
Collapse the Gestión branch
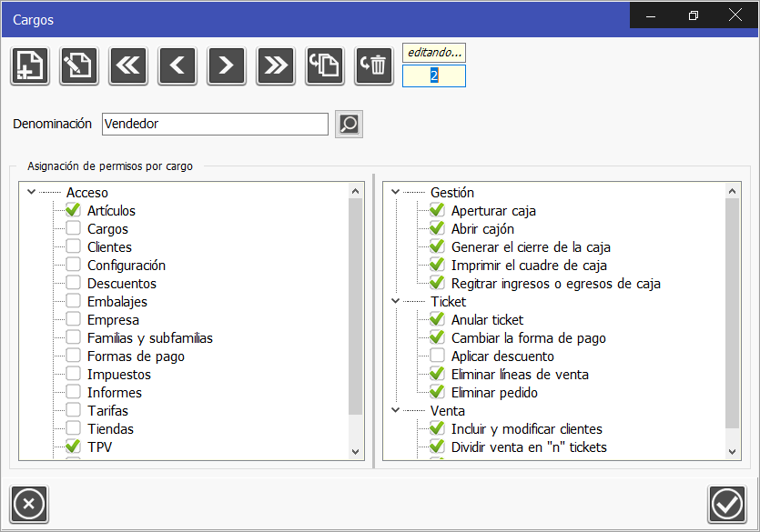(x=393, y=192)
